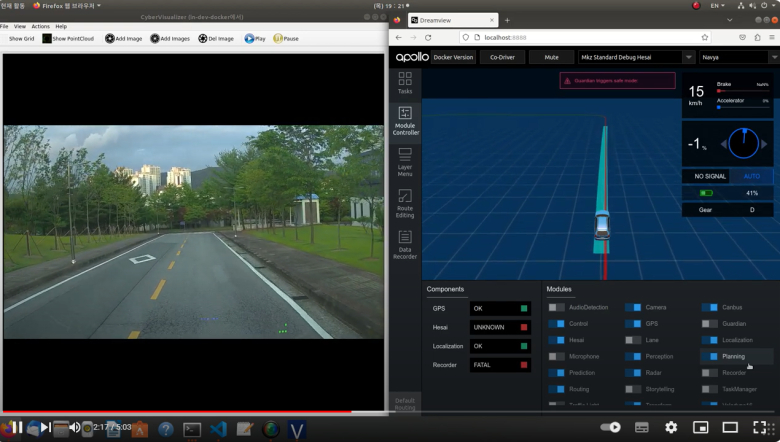780x442 pixels.
Task: Select the Dreamview browser tab
Action: click(x=453, y=20)
